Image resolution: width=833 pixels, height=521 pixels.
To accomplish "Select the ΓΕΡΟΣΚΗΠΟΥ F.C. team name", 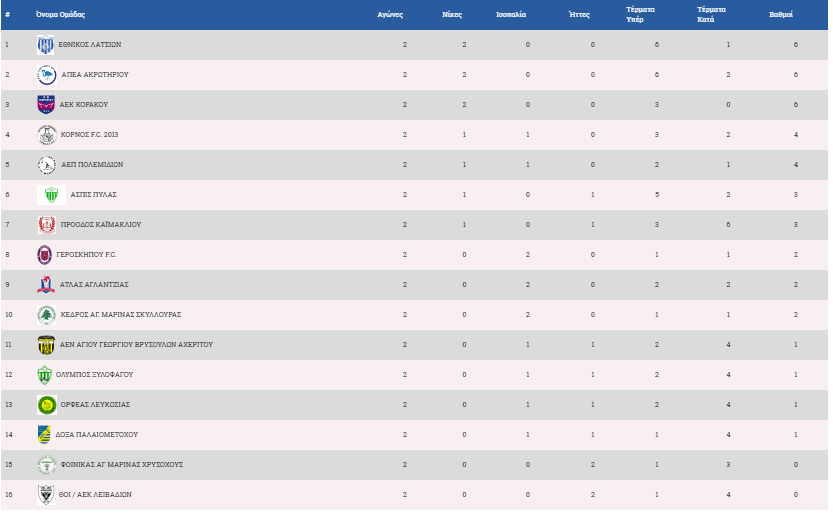I will (86, 254).
